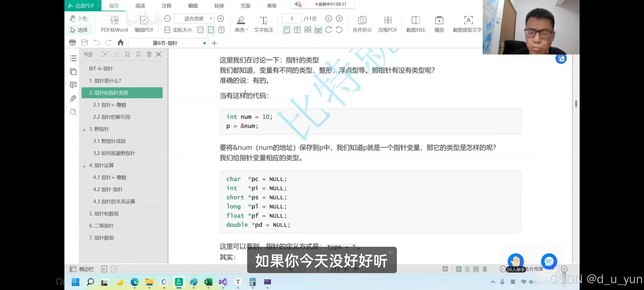This screenshot has width=644, height=290.
Task: Toggle the bookmarks list sidebar icon
Action: tap(73, 58)
